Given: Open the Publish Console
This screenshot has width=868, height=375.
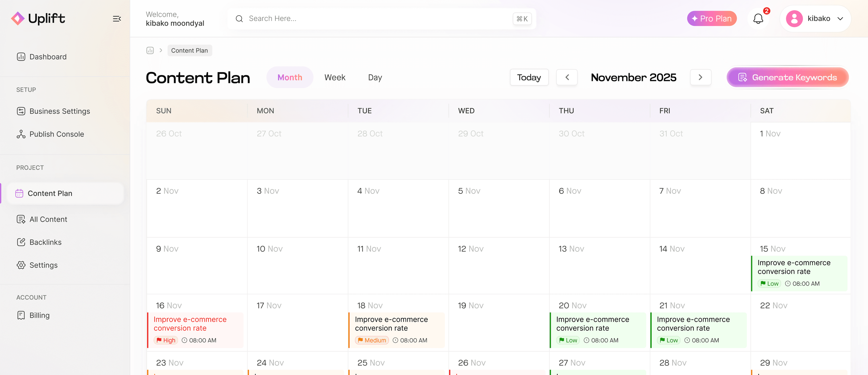Looking at the screenshot, I should (x=56, y=134).
